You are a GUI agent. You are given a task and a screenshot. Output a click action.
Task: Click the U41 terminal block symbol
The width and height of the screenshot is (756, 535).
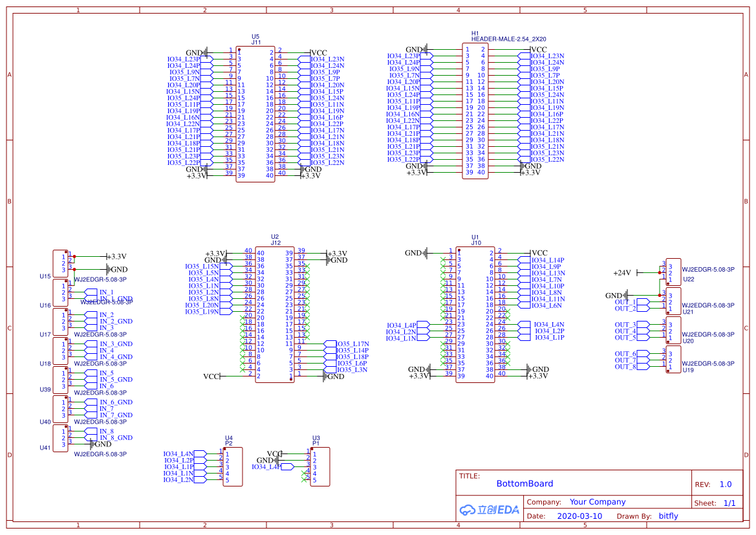(60, 439)
